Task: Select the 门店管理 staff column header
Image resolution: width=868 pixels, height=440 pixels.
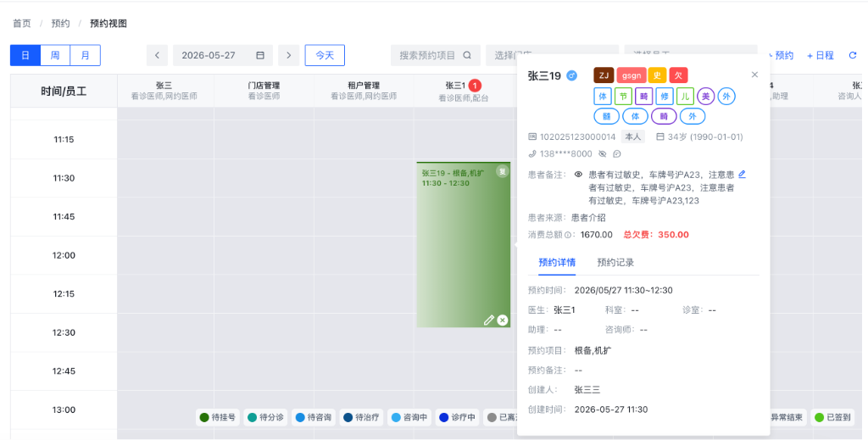Action: [264, 91]
